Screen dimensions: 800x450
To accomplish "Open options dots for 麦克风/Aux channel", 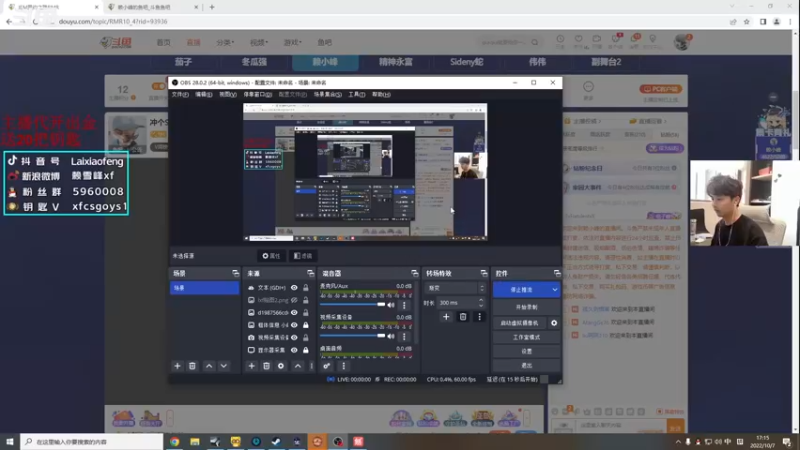I will [x=404, y=305].
